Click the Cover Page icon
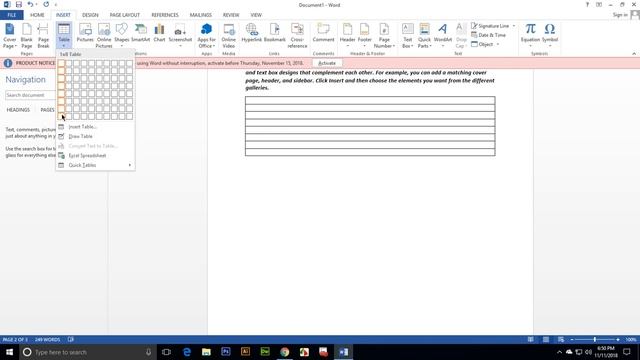Image resolution: width=640 pixels, height=360 pixels. (x=9, y=36)
